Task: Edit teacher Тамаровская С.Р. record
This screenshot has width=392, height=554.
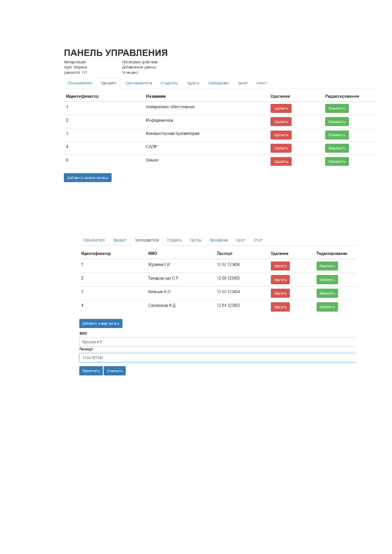Action: coord(327,280)
